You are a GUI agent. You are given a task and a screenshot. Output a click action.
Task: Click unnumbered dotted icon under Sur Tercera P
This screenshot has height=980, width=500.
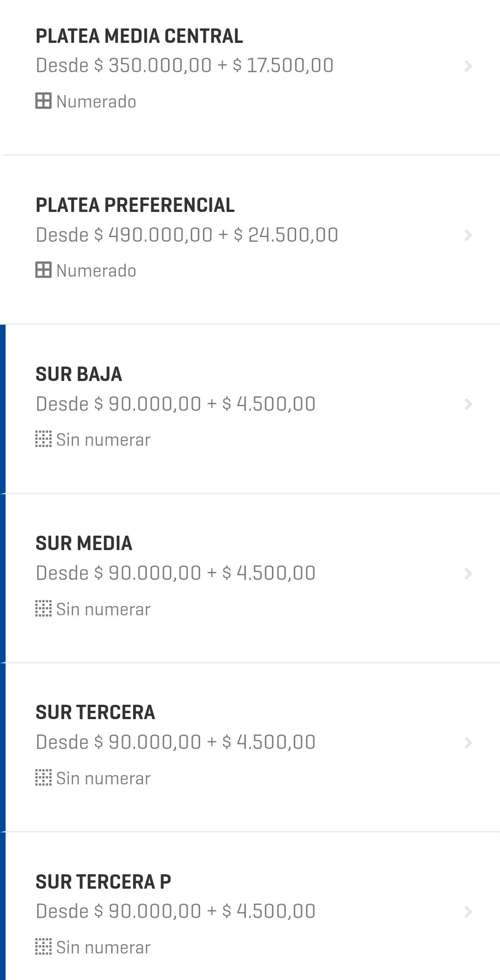point(43,947)
